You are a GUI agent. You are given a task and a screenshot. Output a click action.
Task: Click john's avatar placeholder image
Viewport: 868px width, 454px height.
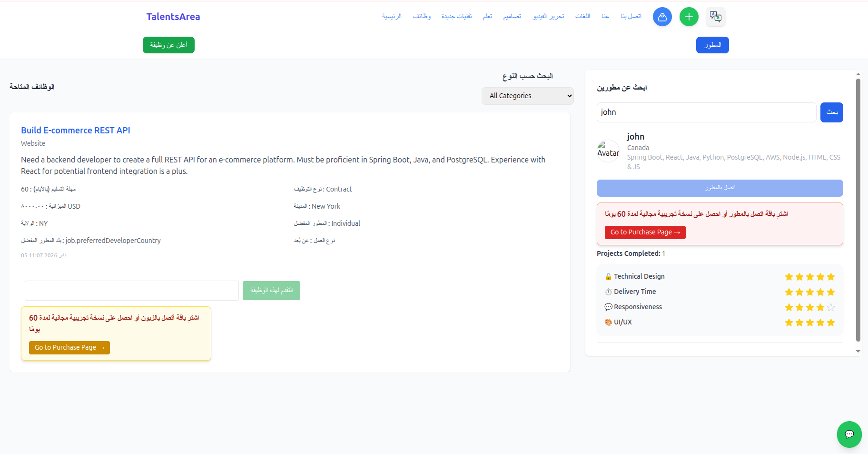click(608, 151)
